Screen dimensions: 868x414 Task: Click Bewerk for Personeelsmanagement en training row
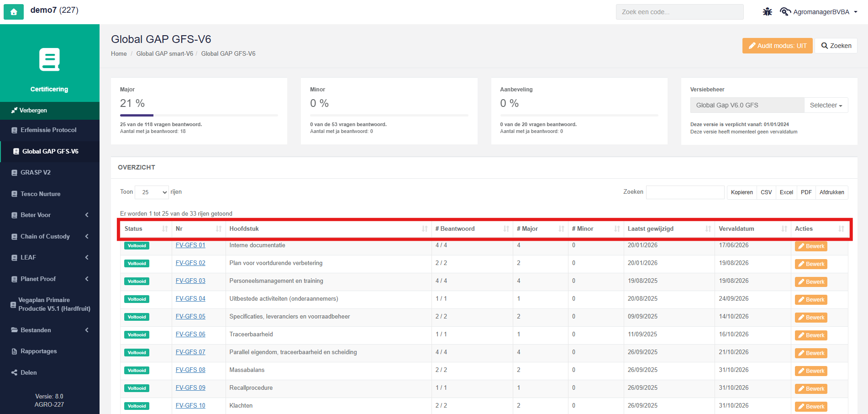click(811, 282)
